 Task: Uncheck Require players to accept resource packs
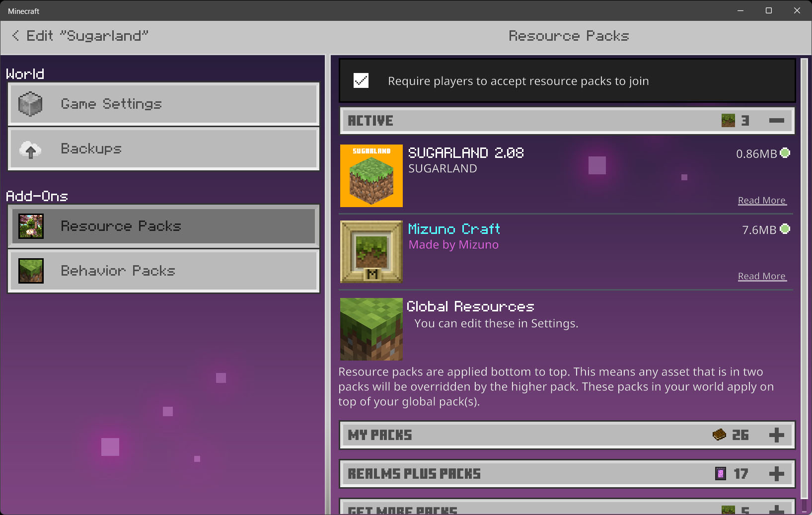(x=361, y=80)
